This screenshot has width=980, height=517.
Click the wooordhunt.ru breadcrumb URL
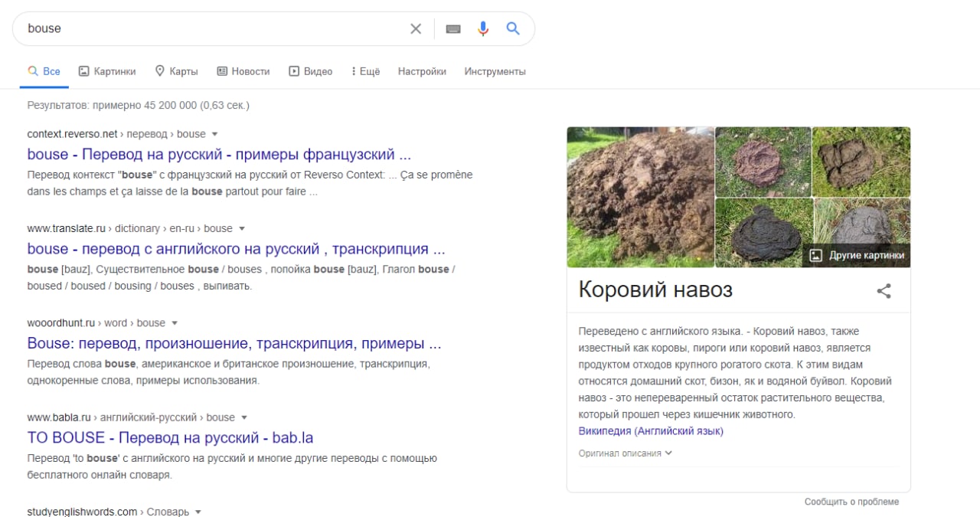(96, 323)
